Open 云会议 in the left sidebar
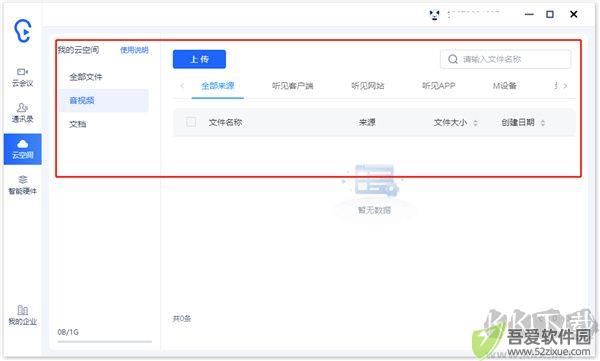The height and width of the screenshot is (361, 600). (23, 77)
